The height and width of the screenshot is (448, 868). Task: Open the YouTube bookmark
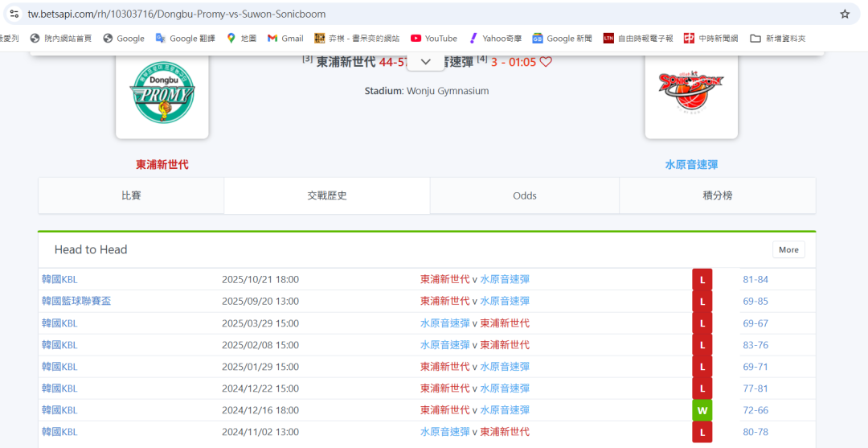pos(434,38)
